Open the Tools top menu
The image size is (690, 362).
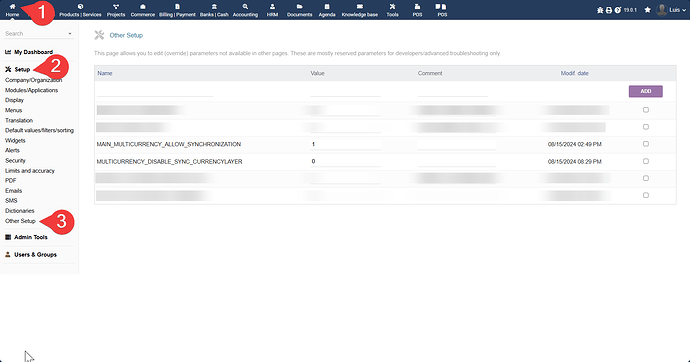393,10
